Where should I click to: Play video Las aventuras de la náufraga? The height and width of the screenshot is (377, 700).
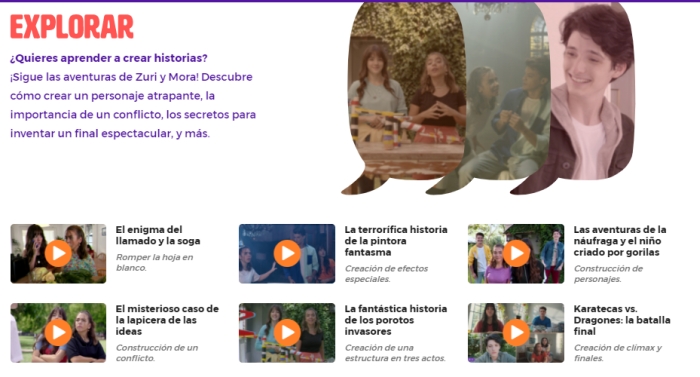click(x=516, y=253)
